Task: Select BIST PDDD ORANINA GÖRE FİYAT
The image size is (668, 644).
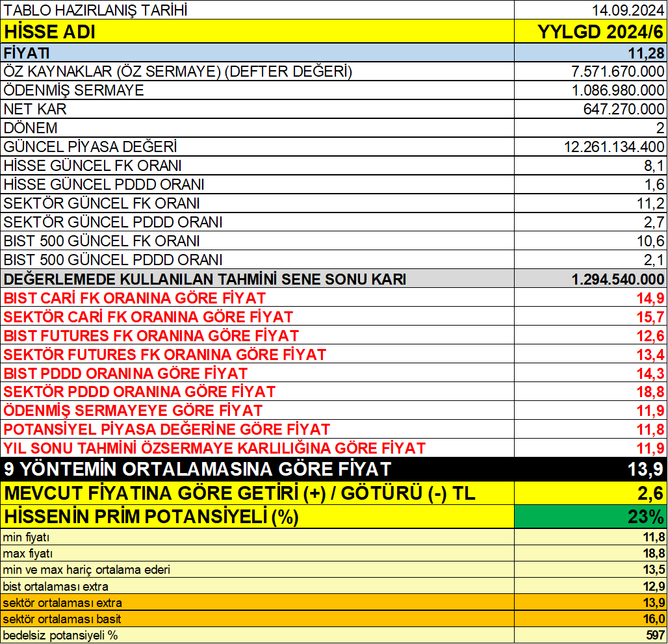Action: pyautogui.click(x=125, y=374)
